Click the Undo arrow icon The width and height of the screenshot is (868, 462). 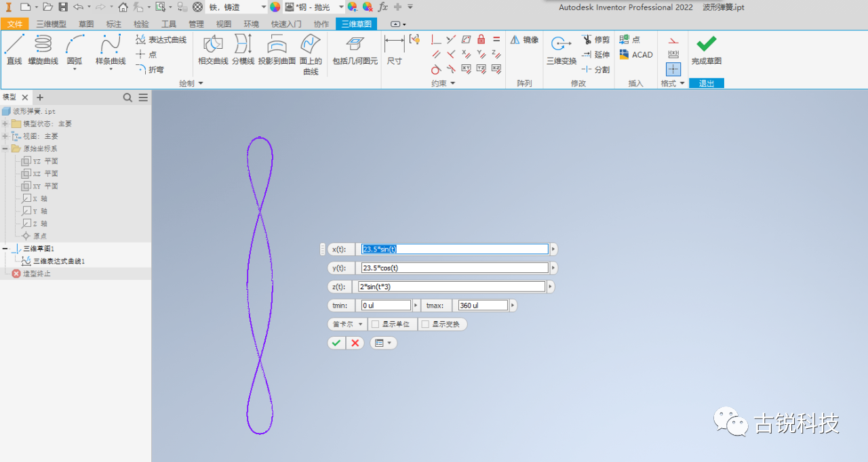pyautogui.click(x=78, y=7)
